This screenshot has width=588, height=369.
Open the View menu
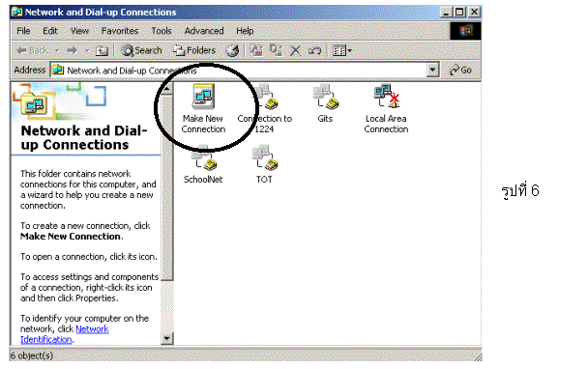click(79, 31)
